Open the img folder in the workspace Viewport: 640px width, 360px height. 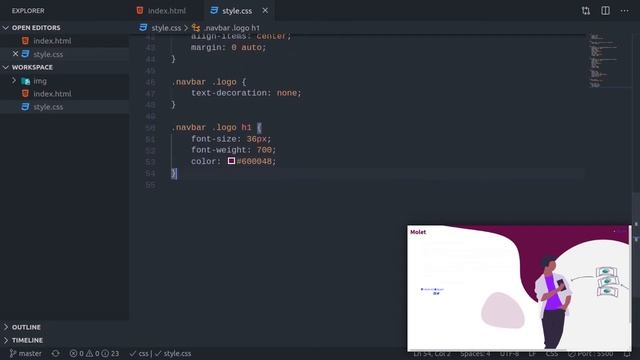click(40, 81)
